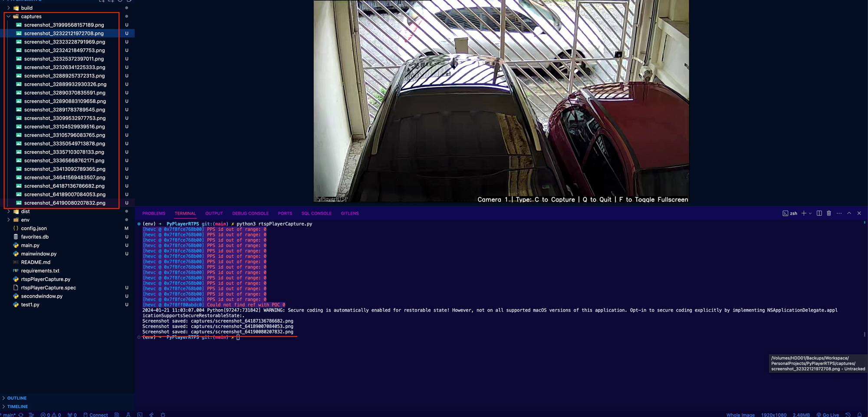Switch to the PROBLEMS tab
This screenshot has height=417, width=868.
coord(154,213)
